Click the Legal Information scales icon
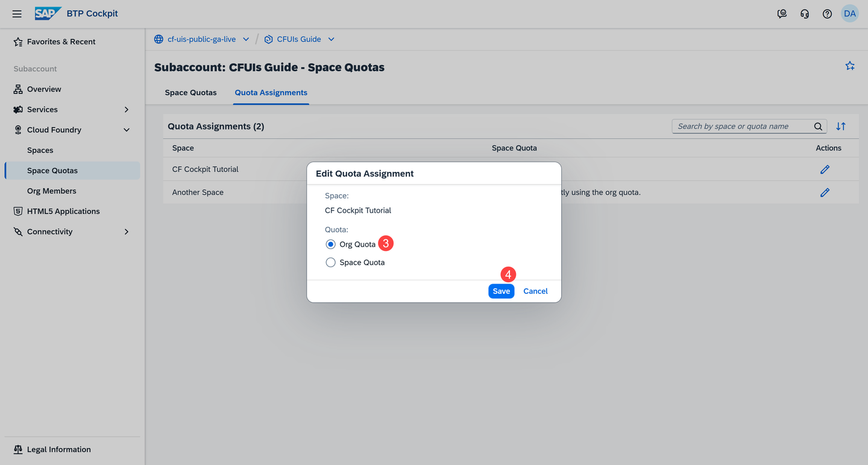868x465 pixels. (x=18, y=449)
